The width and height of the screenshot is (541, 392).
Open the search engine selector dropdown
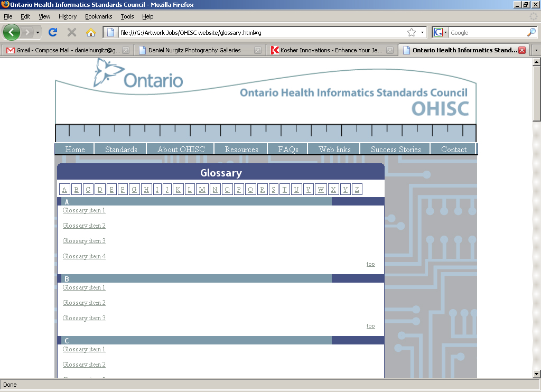click(445, 32)
